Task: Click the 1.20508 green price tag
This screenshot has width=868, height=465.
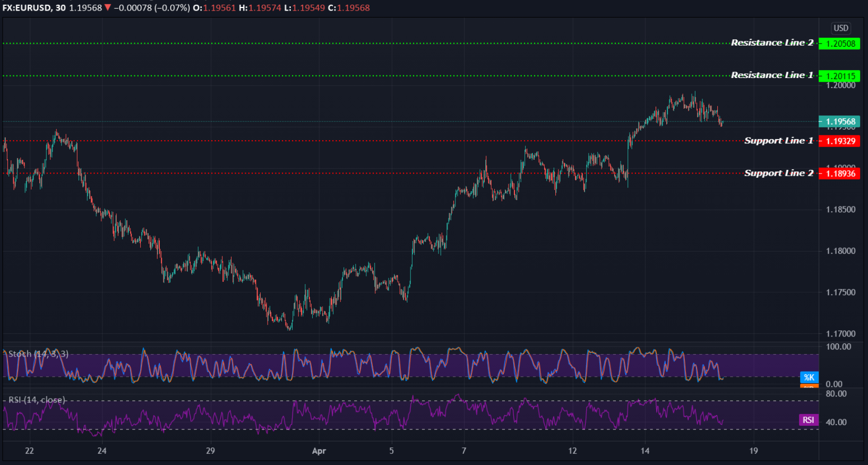Action: click(839, 44)
